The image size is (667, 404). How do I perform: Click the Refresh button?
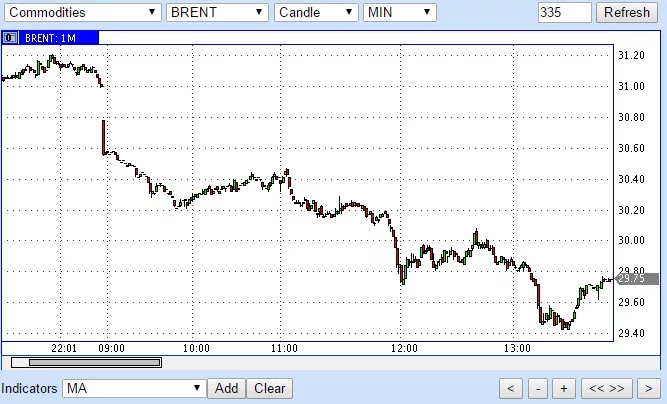[627, 12]
